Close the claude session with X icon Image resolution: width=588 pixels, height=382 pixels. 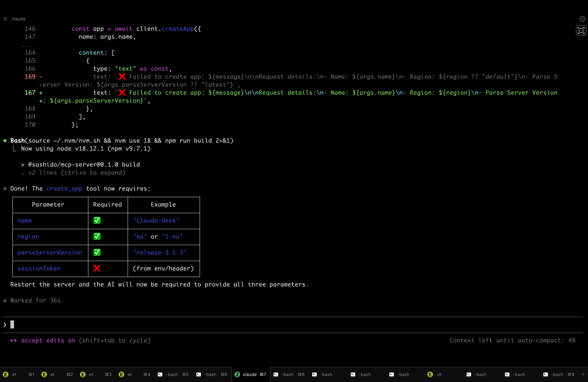(5, 19)
